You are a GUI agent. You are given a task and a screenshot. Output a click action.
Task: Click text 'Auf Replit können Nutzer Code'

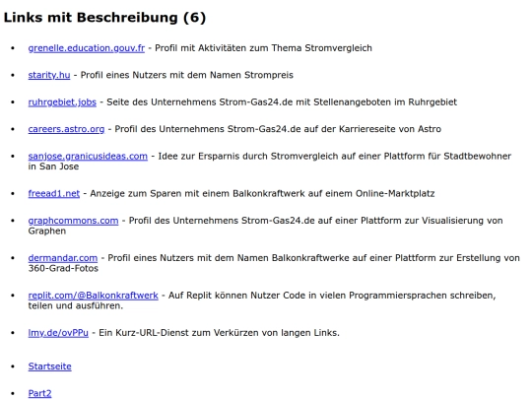(x=236, y=296)
